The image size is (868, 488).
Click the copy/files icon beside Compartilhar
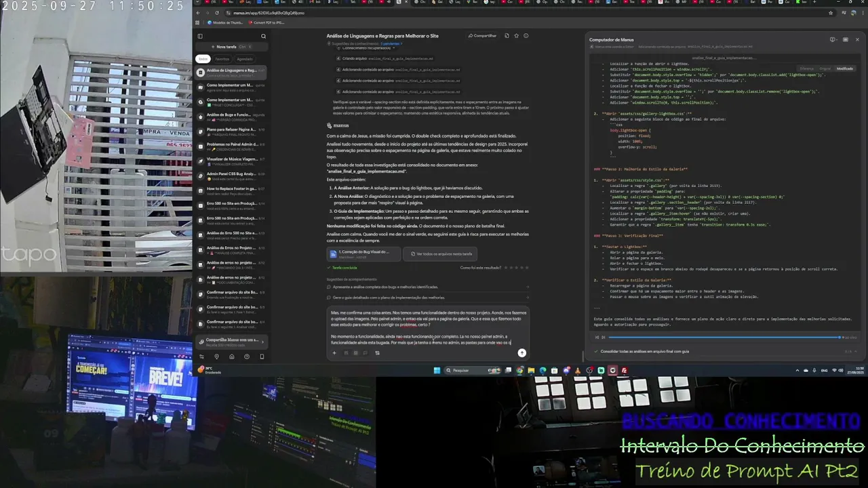(507, 36)
